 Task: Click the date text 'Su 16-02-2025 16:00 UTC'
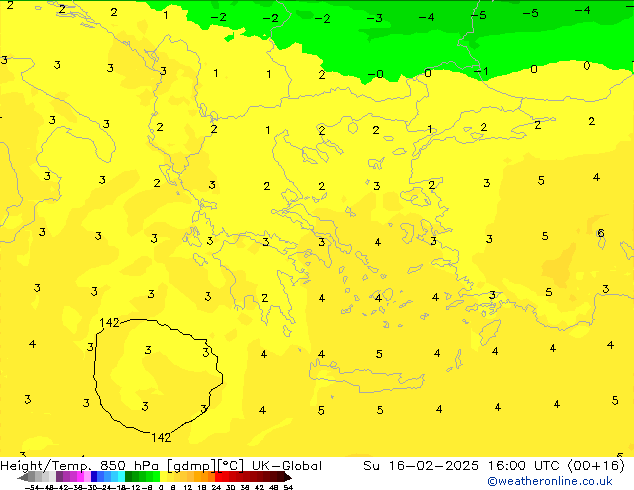[463, 466]
